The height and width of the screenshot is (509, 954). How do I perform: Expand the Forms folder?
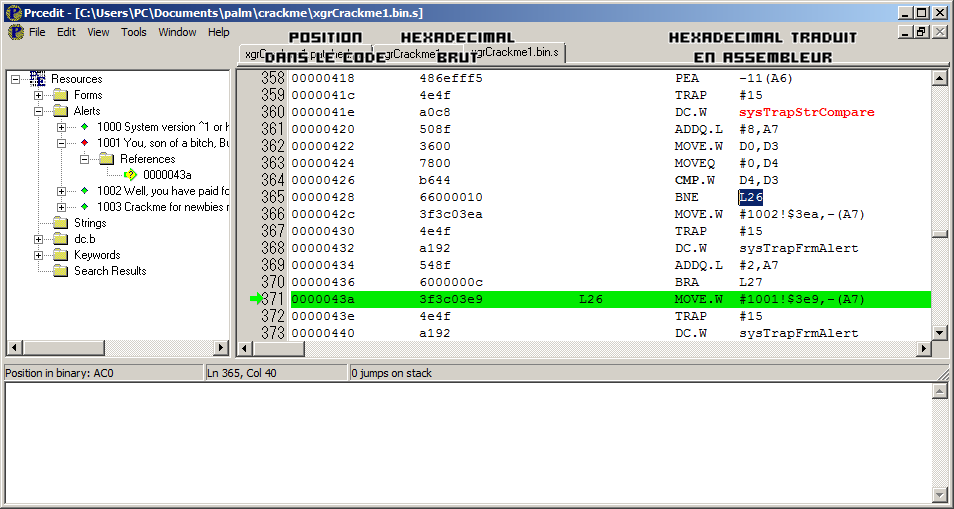click(x=39, y=95)
